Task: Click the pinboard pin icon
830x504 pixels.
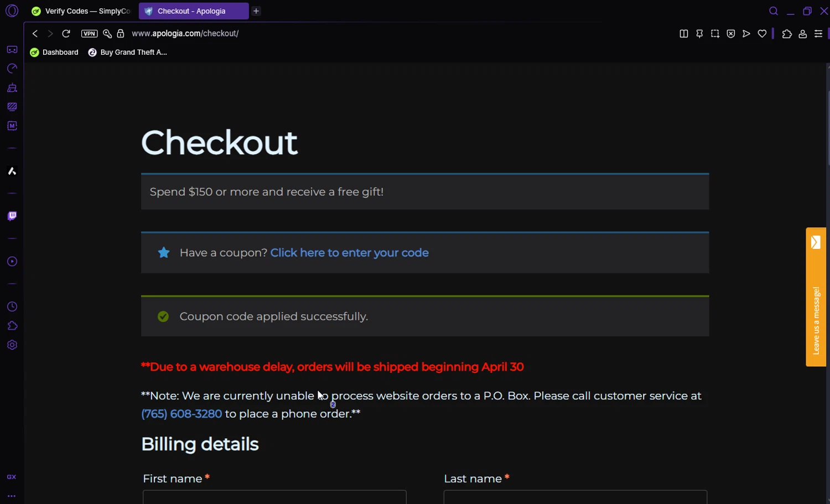Action: click(699, 34)
